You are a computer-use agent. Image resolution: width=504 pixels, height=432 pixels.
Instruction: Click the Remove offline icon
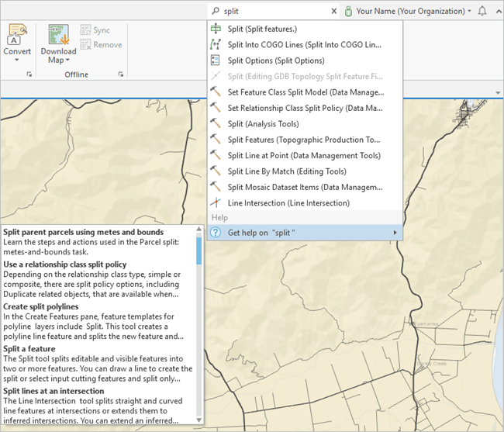(x=85, y=44)
